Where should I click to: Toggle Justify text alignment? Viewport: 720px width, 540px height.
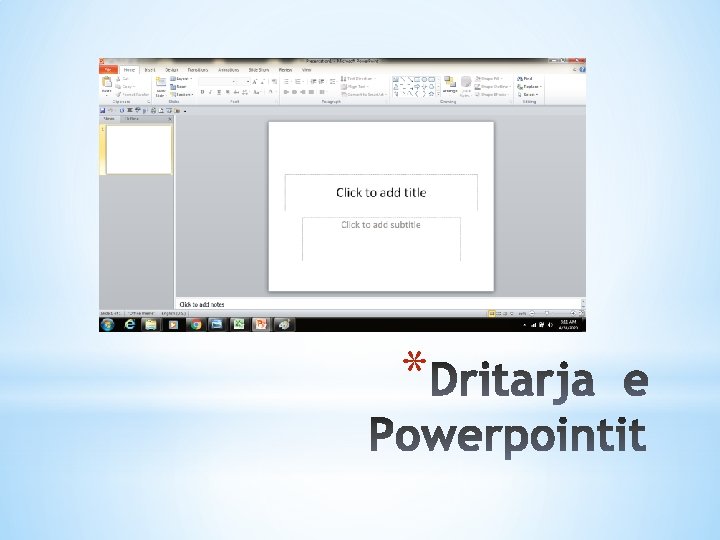pos(311,92)
